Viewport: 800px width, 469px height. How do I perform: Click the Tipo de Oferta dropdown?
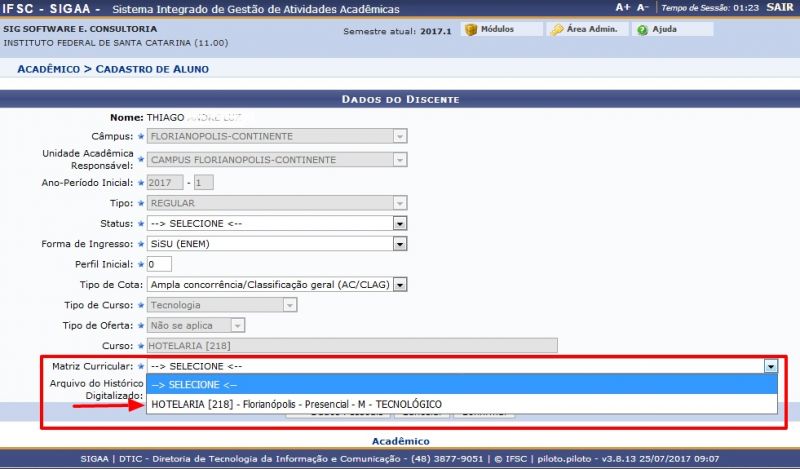(x=195, y=325)
